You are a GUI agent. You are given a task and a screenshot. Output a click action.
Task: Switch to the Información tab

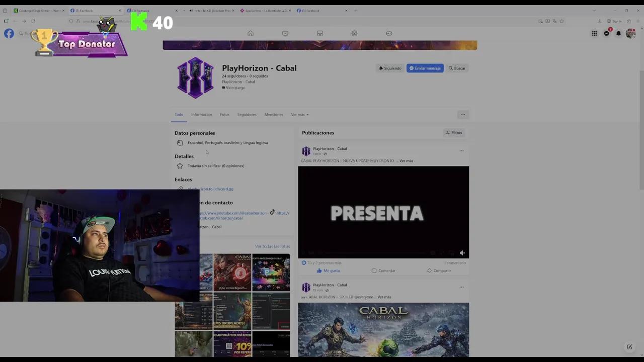(x=201, y=114)
